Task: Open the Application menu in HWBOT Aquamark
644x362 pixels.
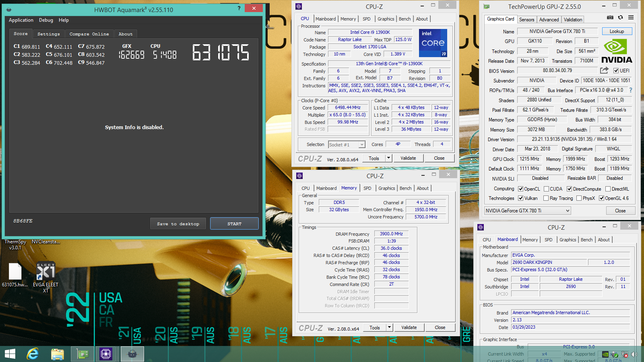Action: click(21, 20)
